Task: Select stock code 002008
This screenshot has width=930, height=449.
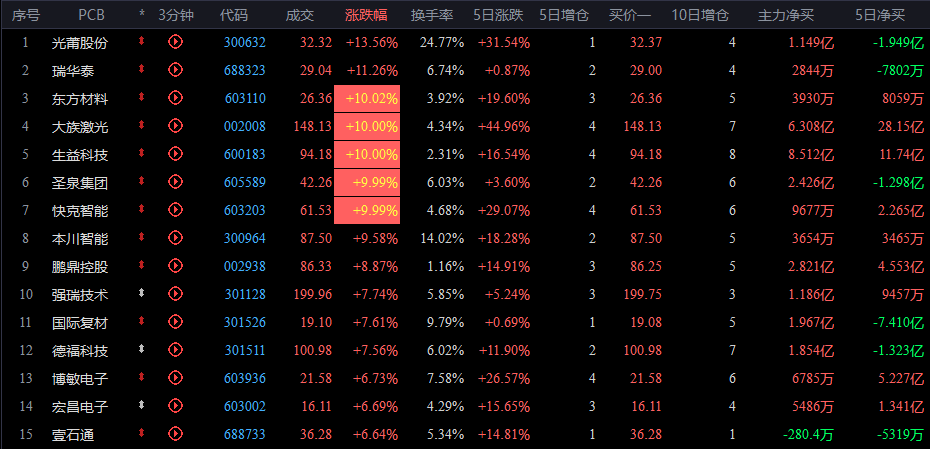Action: (x=245, y=126)
